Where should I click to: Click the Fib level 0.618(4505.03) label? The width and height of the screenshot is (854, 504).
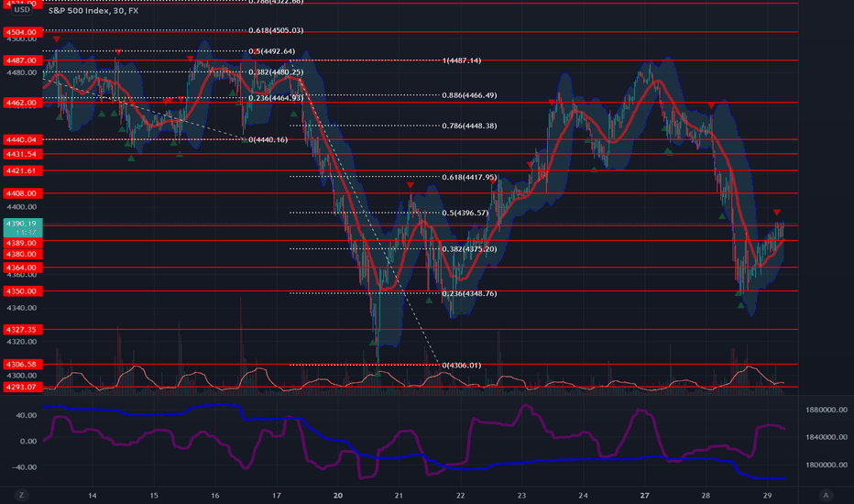point(276,30)
